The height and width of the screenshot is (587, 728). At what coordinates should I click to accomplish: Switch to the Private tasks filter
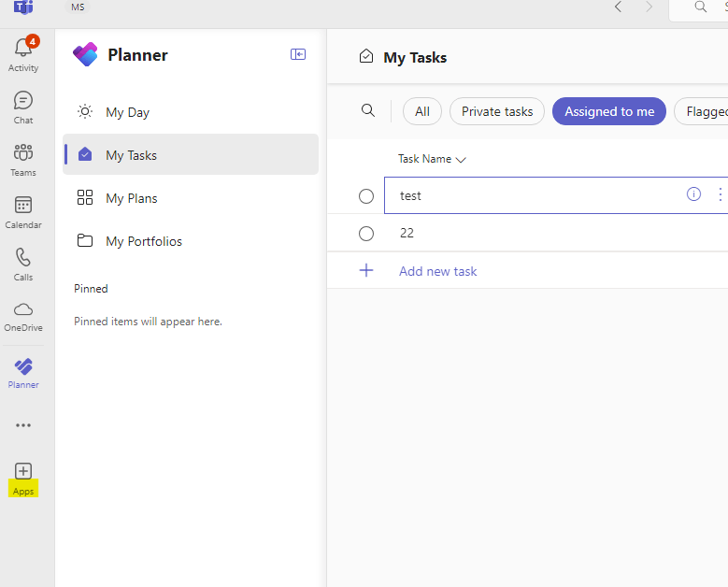pyautogui.click(x=497, y=111)
